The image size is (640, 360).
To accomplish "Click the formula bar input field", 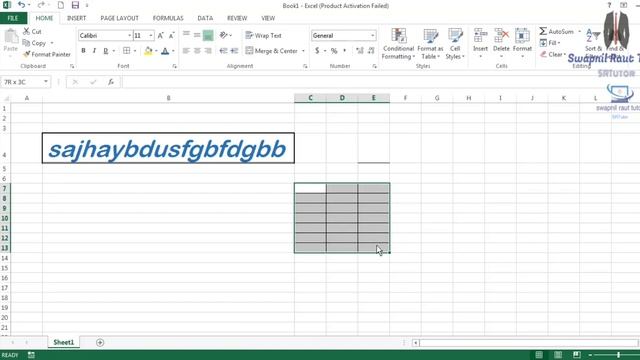I will click(x=380, y=82).
